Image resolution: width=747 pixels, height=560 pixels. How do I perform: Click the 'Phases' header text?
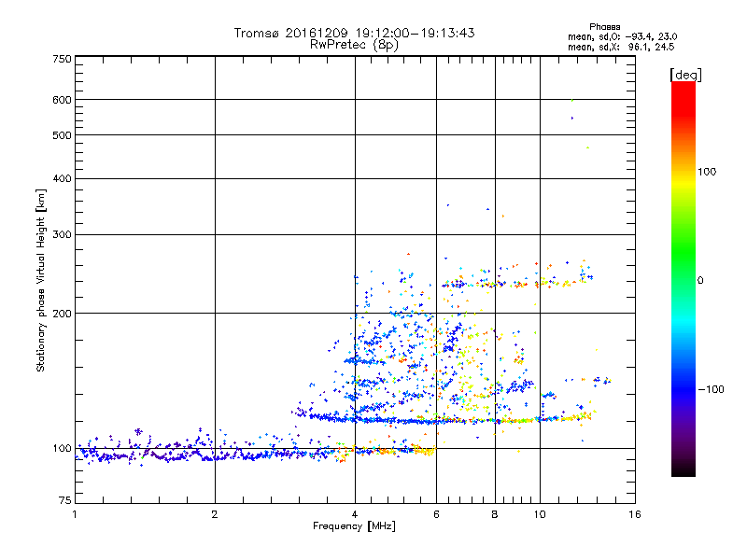(x=604, y=27)
